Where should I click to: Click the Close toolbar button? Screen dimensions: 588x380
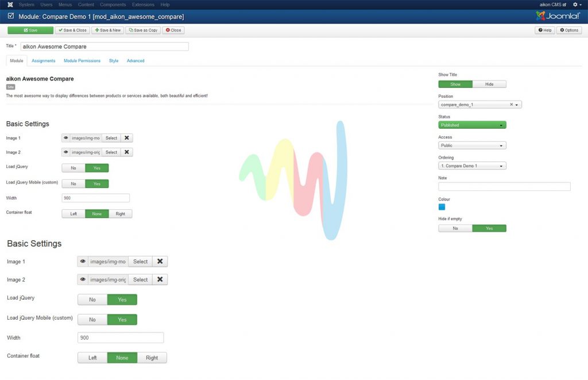click(x=173, y=30)
